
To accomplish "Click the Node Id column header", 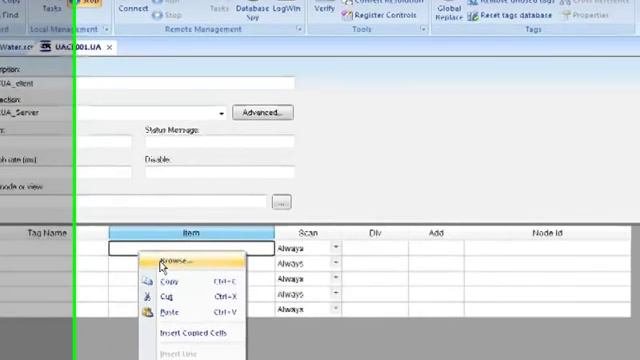I will tap(547, 233).
